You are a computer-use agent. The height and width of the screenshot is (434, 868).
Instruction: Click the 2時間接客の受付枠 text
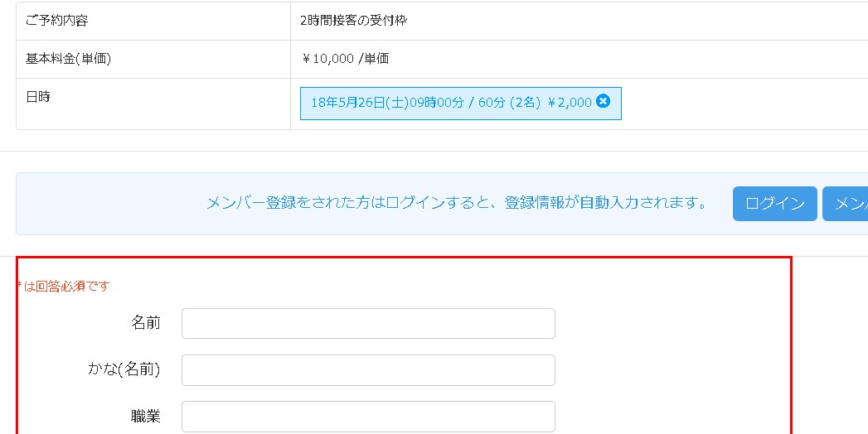pos(354,21)
